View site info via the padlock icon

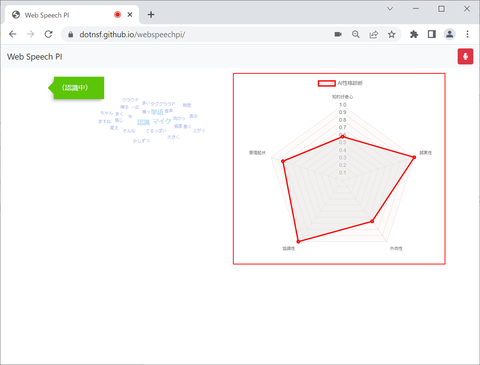point(70,34)
